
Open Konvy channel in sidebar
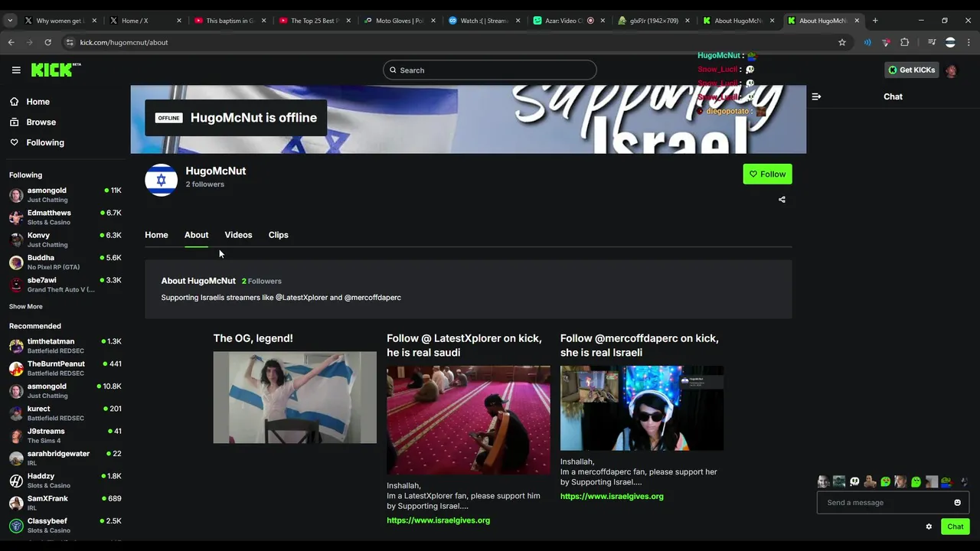[65, 240]
